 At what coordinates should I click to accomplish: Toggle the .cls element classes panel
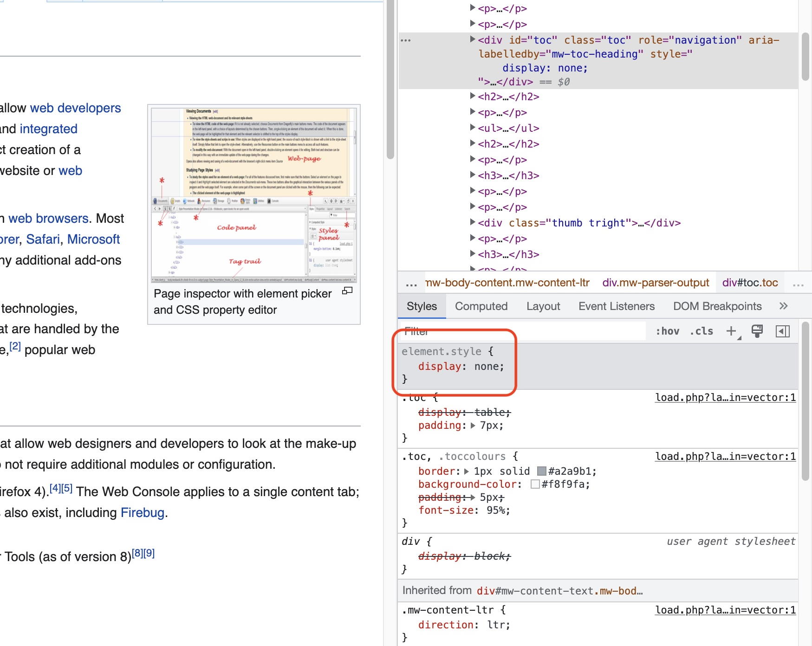[702, 331]
